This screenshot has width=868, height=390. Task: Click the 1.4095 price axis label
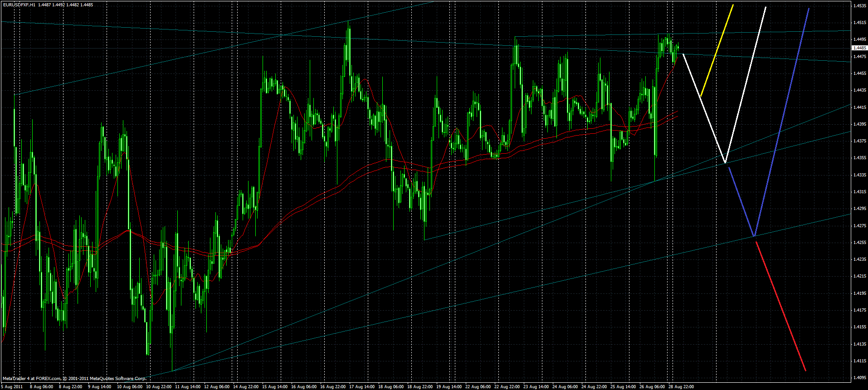859,377
